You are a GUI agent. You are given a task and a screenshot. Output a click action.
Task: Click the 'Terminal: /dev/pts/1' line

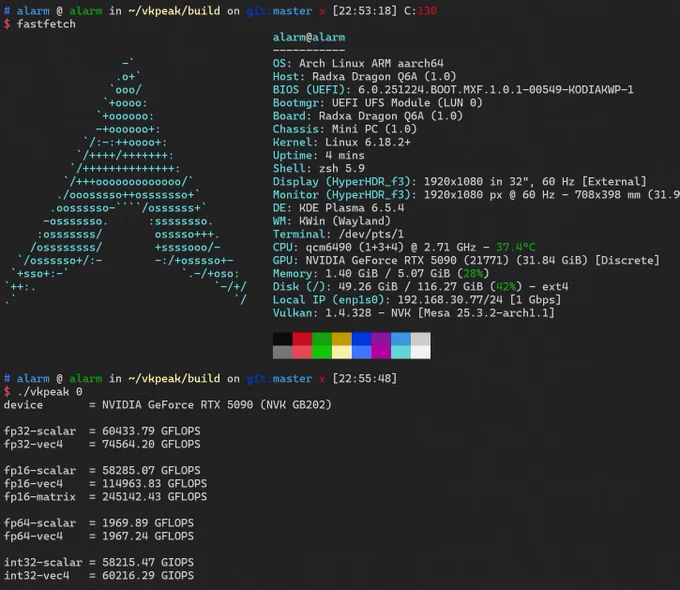click(338, 234)
